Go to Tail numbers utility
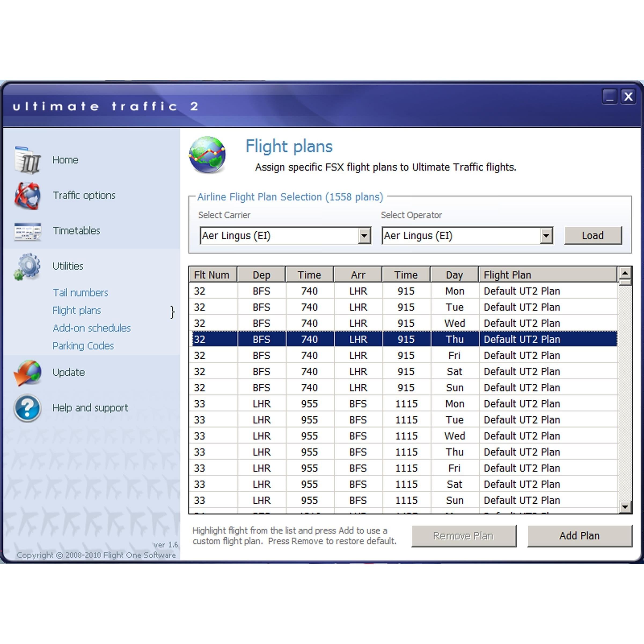Screen dimensions: 644x644 coord(80,293)
